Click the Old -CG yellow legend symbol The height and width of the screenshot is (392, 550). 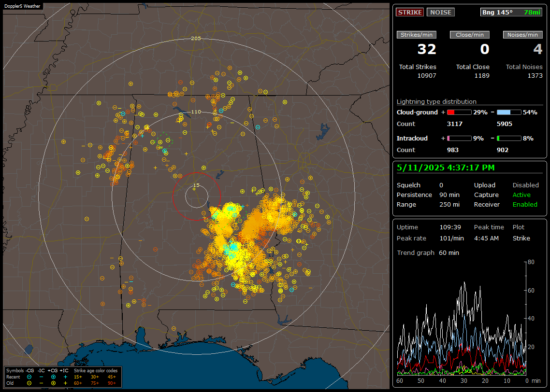coord(29,383)
